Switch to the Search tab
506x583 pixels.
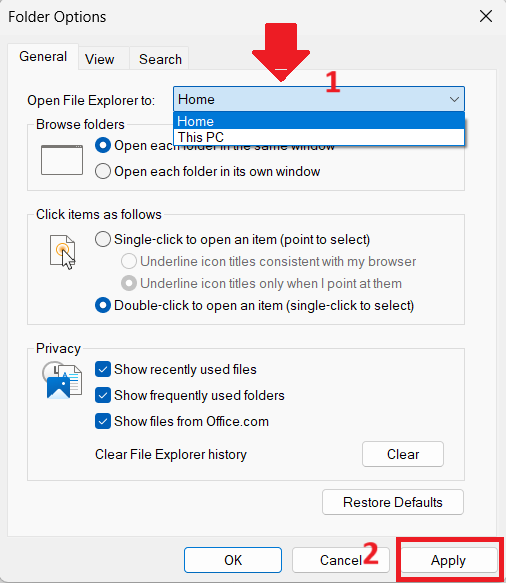(160, 59)
